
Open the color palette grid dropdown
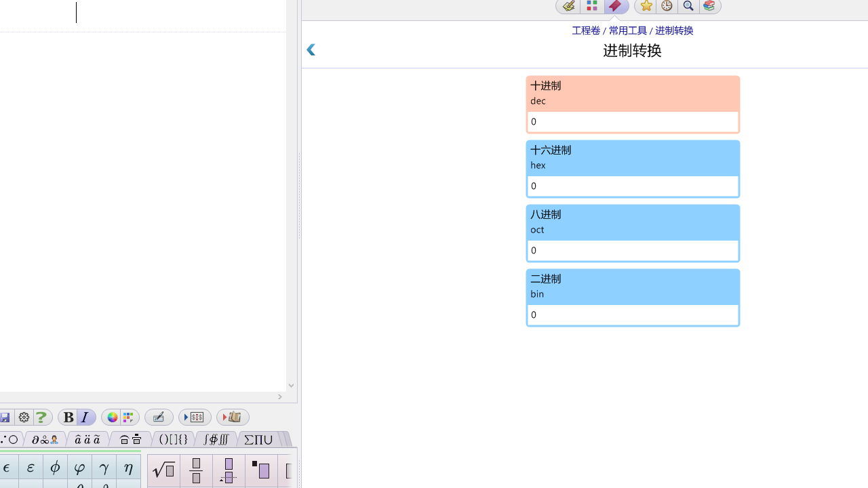tap(128, 418)
